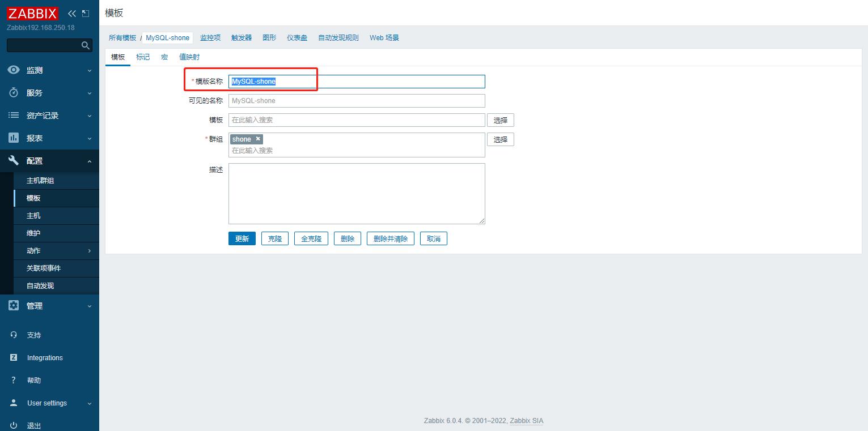The height and width of the screenshot is (431, 868).
Task: Switch to the 模板 tab
Action: point(118,57)
